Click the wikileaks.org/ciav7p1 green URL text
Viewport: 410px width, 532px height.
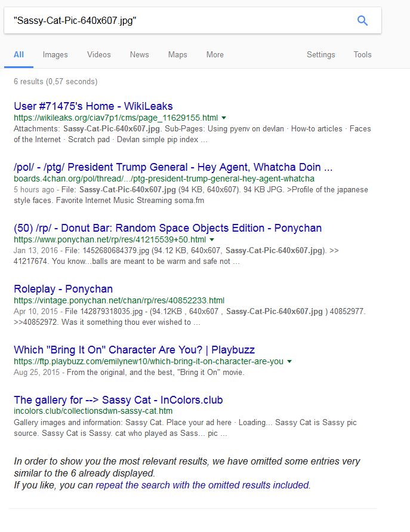116,118
